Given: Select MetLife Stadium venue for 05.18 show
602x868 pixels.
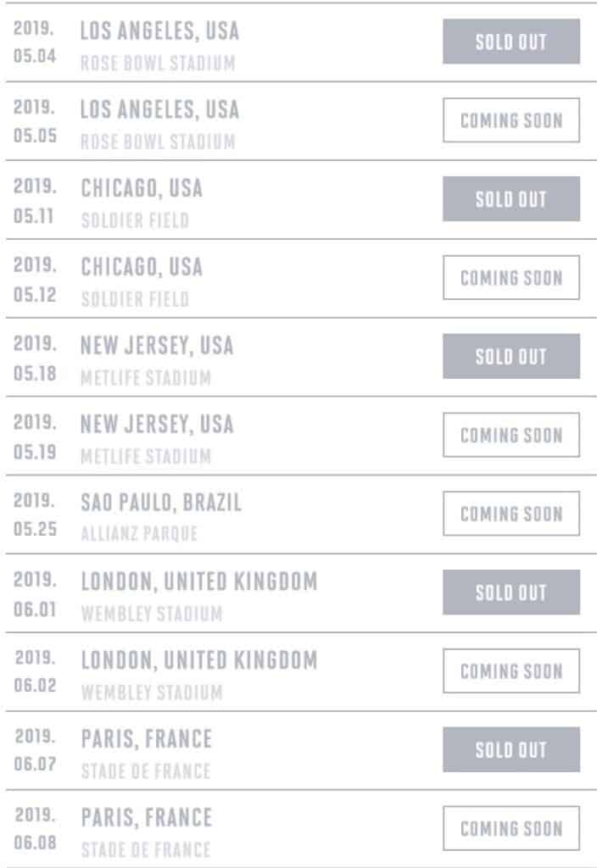Looking at the screenshot, I should [146, 378].
